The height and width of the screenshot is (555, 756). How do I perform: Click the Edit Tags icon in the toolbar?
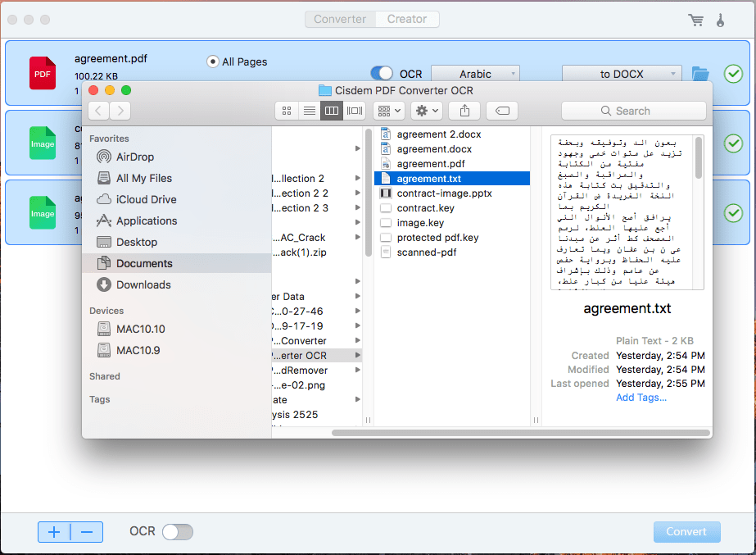pos(501,110)
